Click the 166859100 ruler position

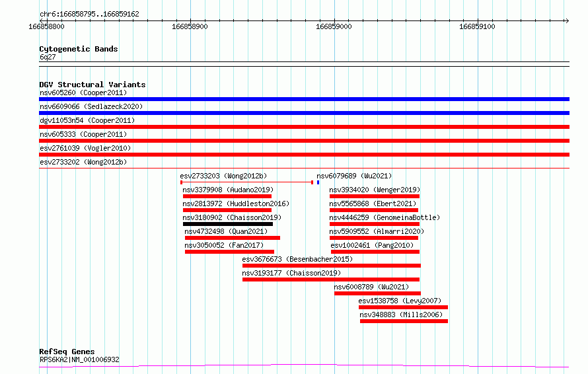477,26
